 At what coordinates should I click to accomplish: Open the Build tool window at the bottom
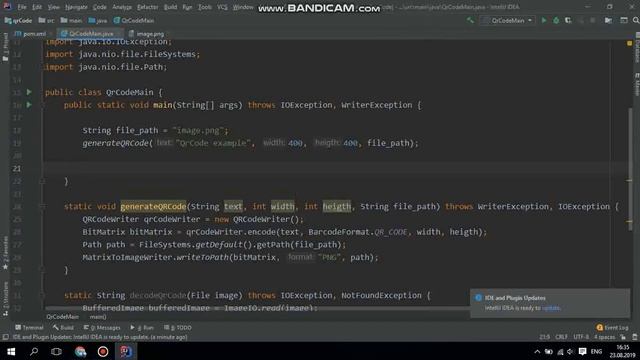click(x=63, y=327)
